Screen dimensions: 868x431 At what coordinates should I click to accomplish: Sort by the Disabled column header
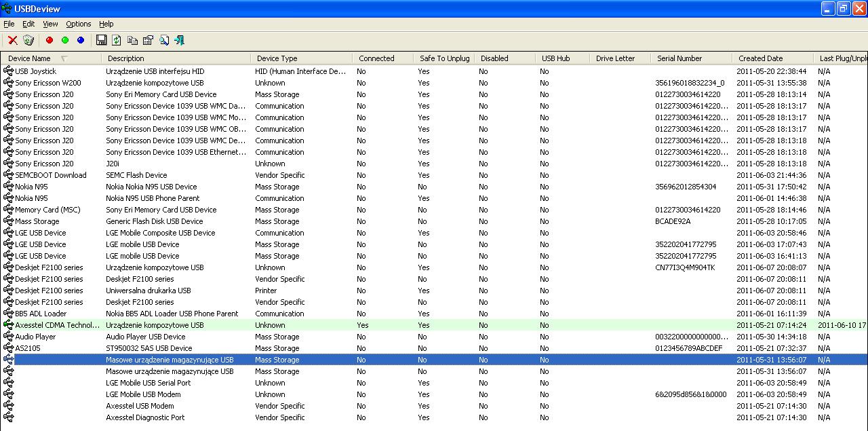tap(505, 58)
